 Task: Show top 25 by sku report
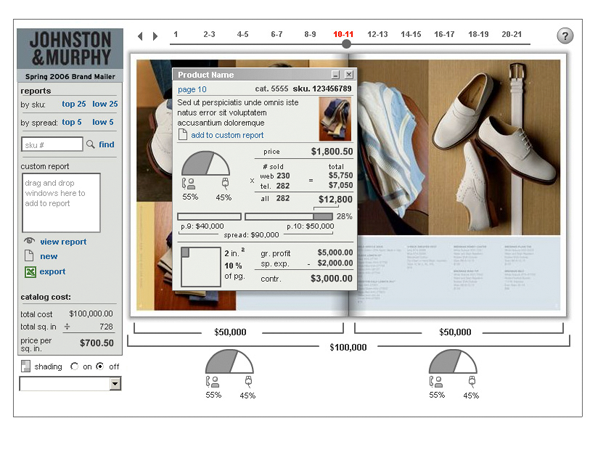(74, 104)
